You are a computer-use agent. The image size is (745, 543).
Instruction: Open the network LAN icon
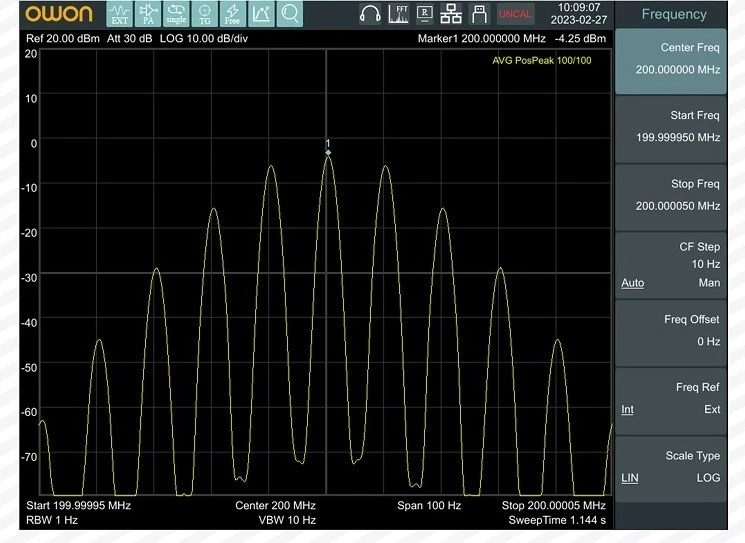451,14
